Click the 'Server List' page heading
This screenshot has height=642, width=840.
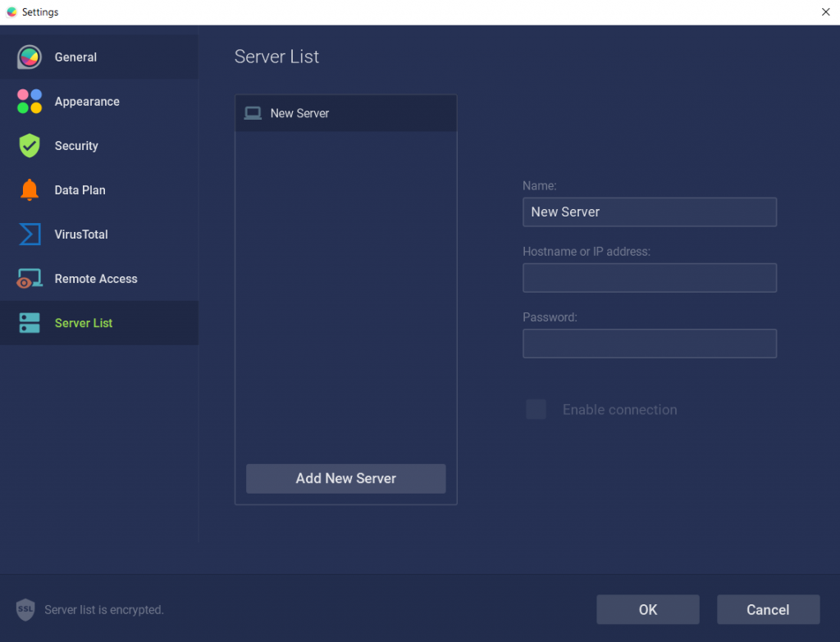[276, 57]
